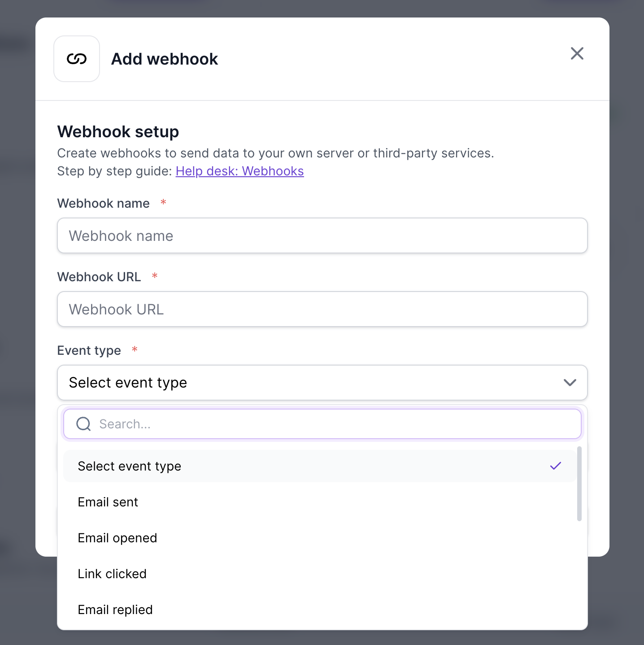Image resolution: width=644 pixels, height=645 pixels.
Task: Click the chevron arrow on Event type dropdown
Action: (x=570, y=383)
